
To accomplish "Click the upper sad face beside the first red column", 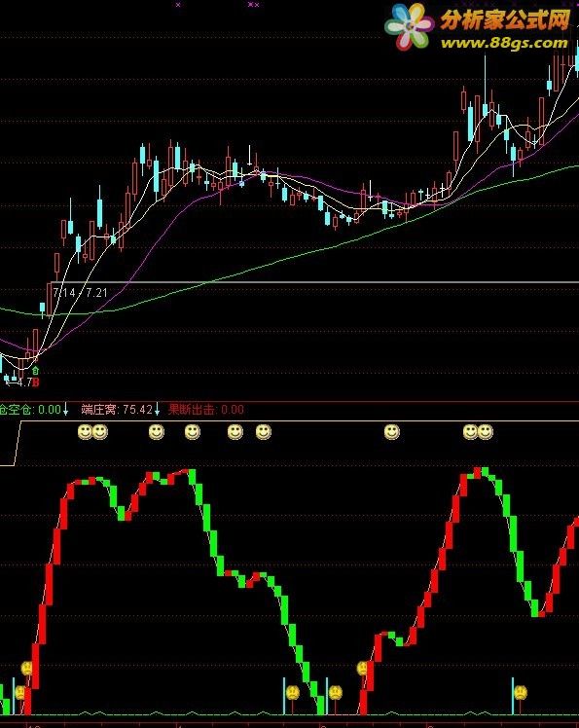I will [27, 669].
